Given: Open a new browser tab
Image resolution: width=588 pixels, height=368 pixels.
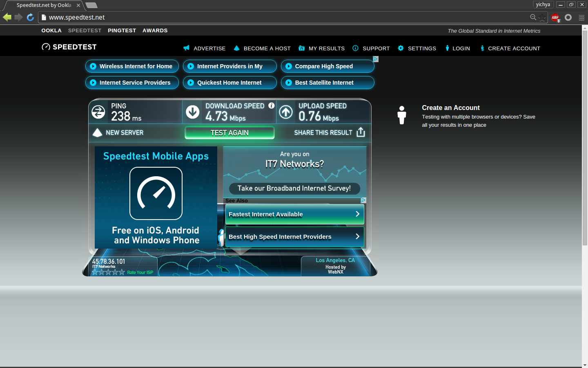Looking at the screenshot, I should point(91,5).
